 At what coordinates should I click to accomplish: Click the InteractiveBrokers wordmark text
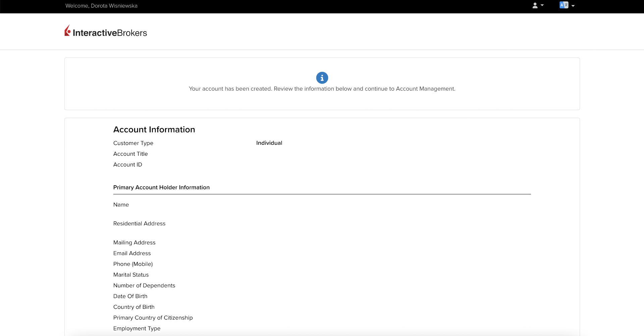point(110,33)
